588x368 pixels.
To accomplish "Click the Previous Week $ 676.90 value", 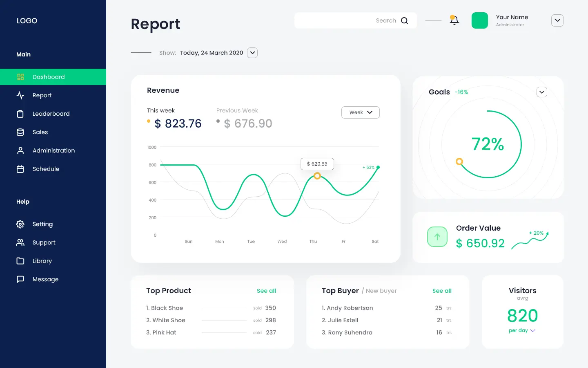I will click(248, 123).
